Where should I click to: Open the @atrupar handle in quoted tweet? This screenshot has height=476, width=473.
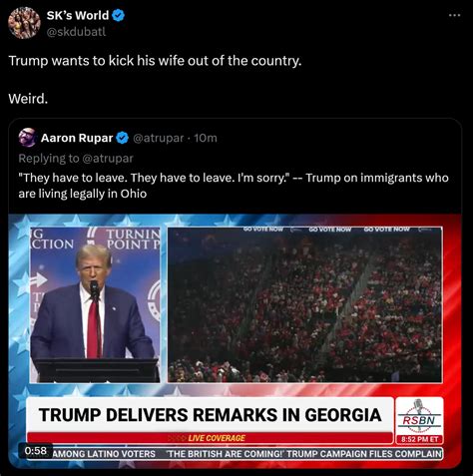click(x=159, y=138)
